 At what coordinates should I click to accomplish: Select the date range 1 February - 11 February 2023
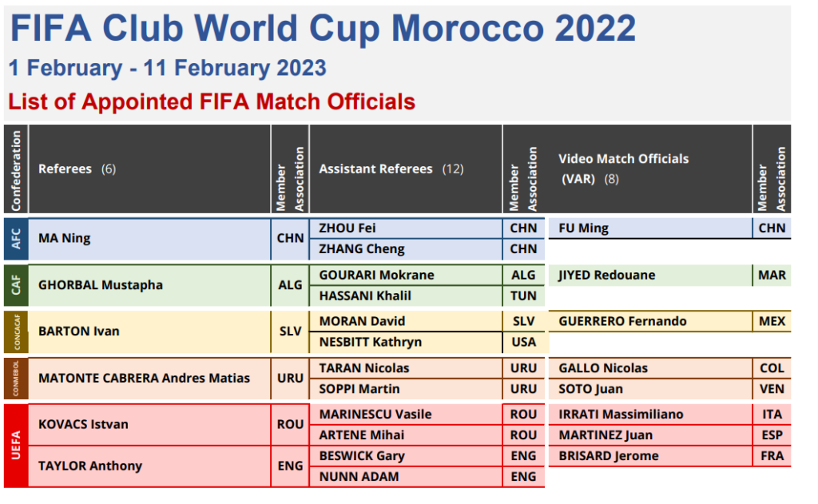167,69
